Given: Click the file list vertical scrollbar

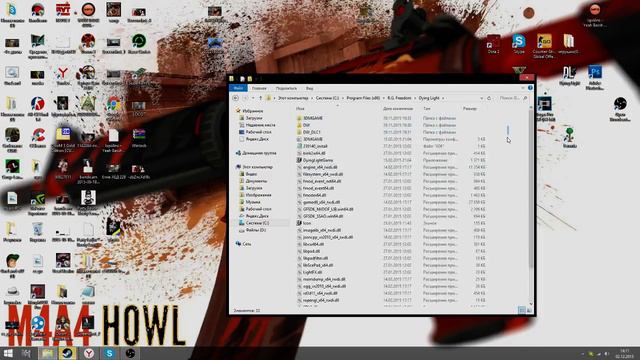Looking at the screenshot, I should pyautogui.click(x=531, y=188).
